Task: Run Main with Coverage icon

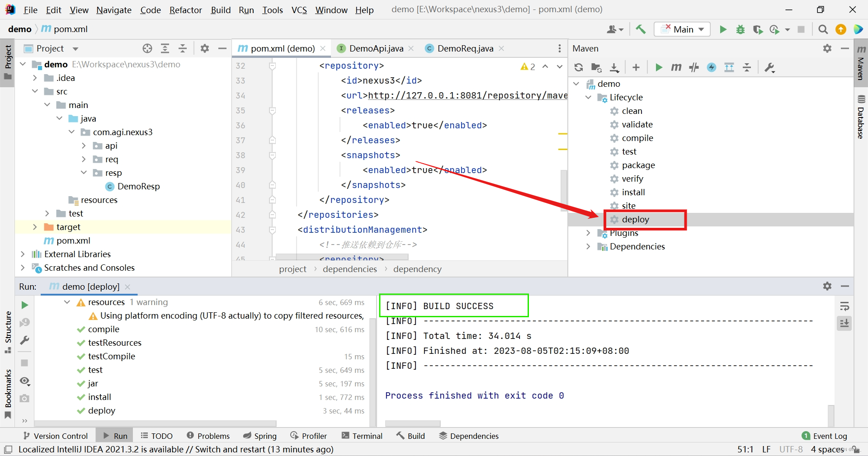Action: click(x=758, y=29)
